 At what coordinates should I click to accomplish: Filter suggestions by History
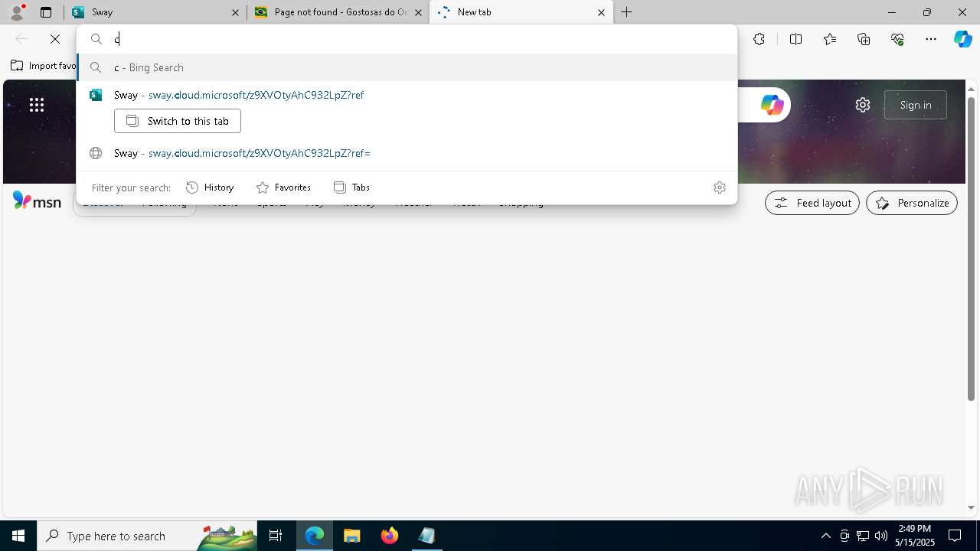click(x=211, y=187)
